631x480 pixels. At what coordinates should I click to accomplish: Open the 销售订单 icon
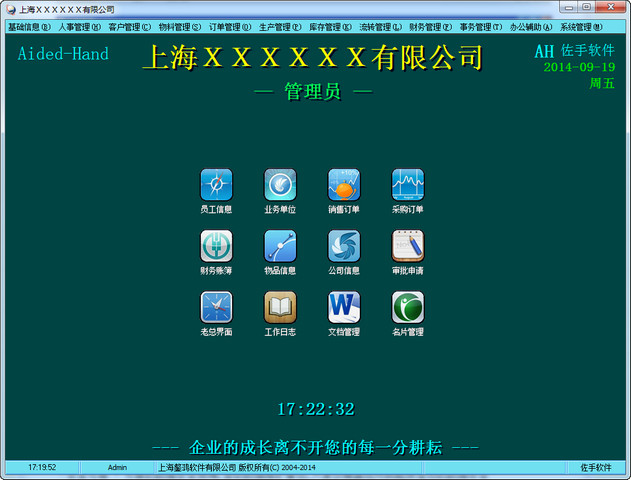point(344,185)
